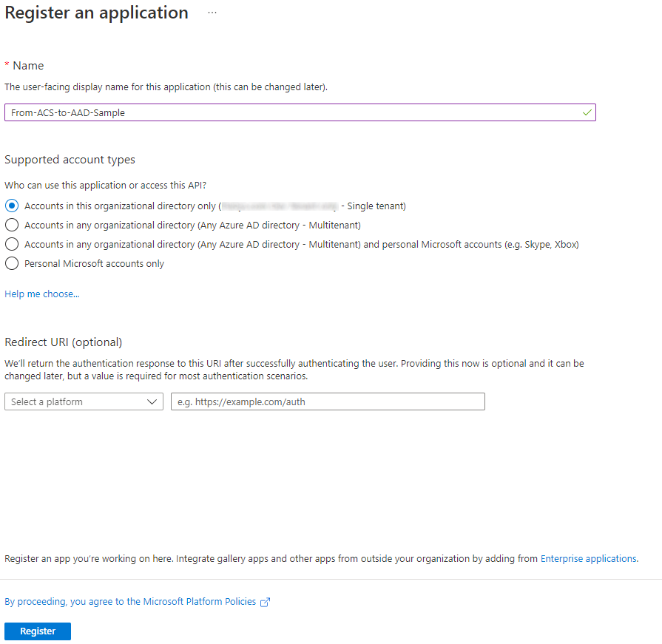The width and height of the screenshot is (662, 644).
Task: Choose "Accounts in any organizational directory (Any Azure AD directory - Multitenant)"
Action: pyautogui.click(x=11, y=225)
